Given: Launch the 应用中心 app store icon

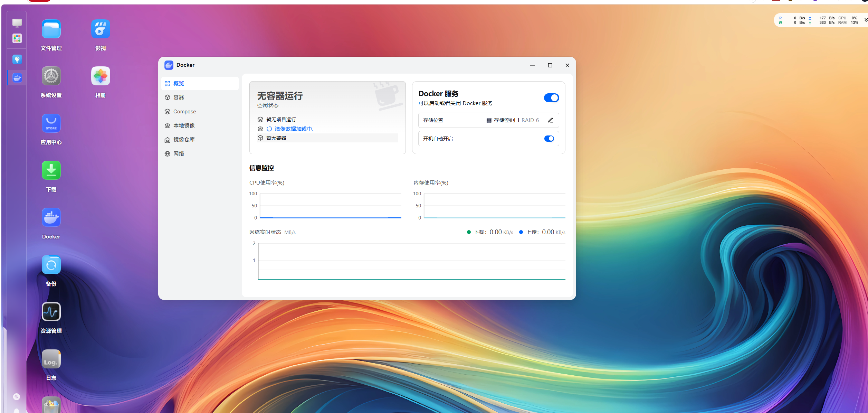Looking at the screenshot, I should point(51,123).
